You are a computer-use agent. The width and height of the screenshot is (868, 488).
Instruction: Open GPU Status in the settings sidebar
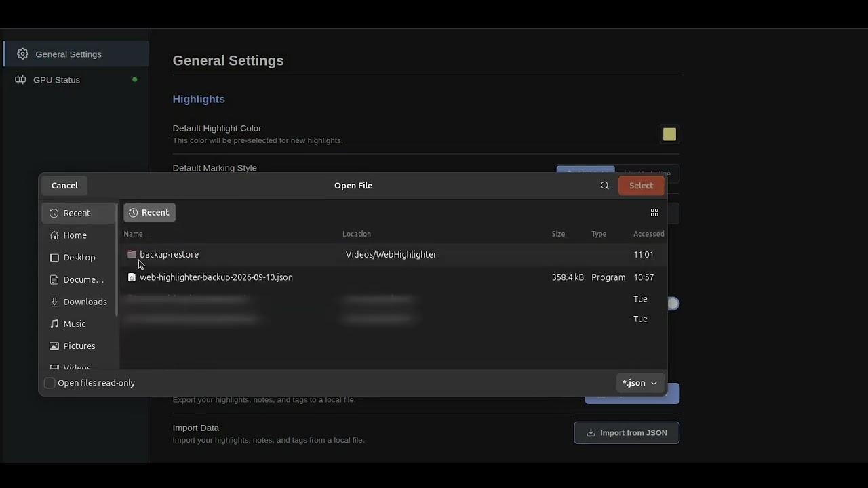pos(76,80)
